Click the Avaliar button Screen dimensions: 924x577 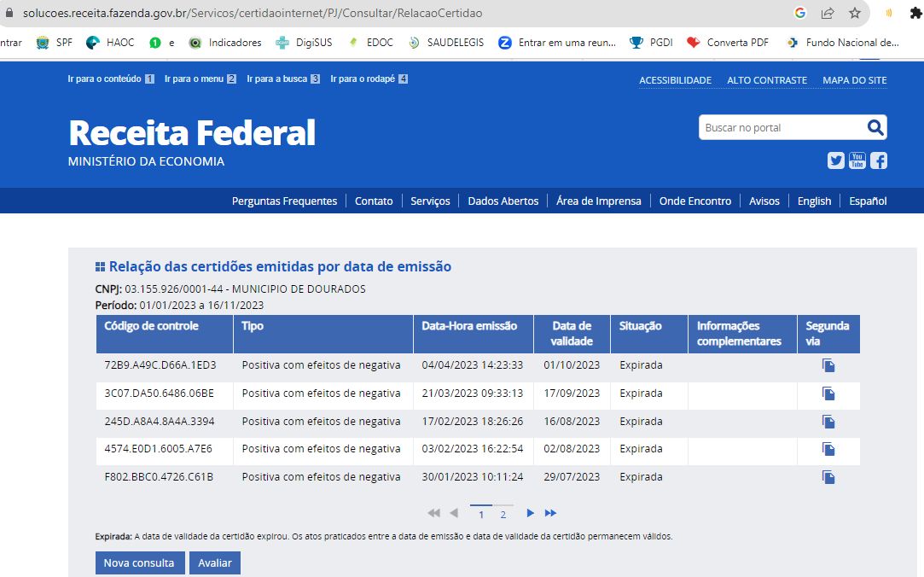(215, 562)
